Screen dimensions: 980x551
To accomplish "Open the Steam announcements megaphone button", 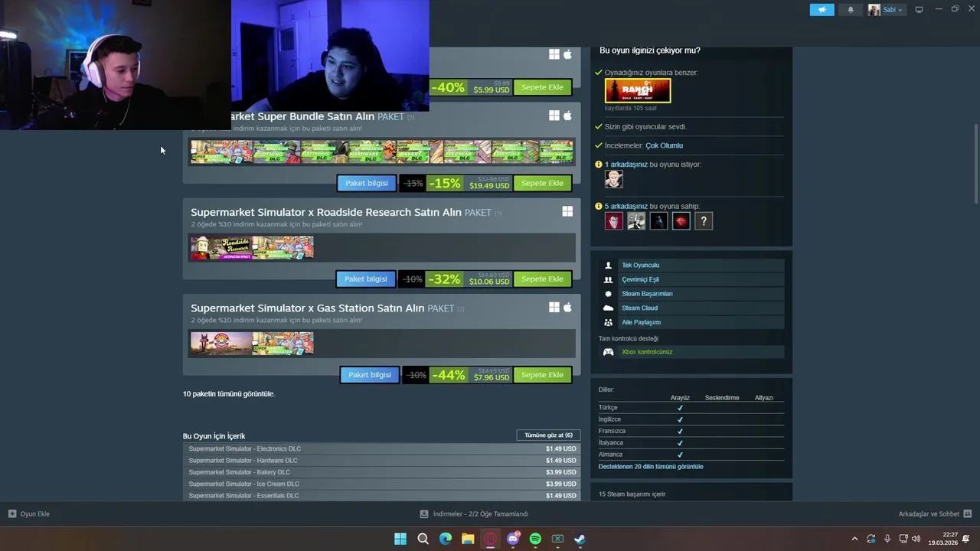I will tap(822, 10).
